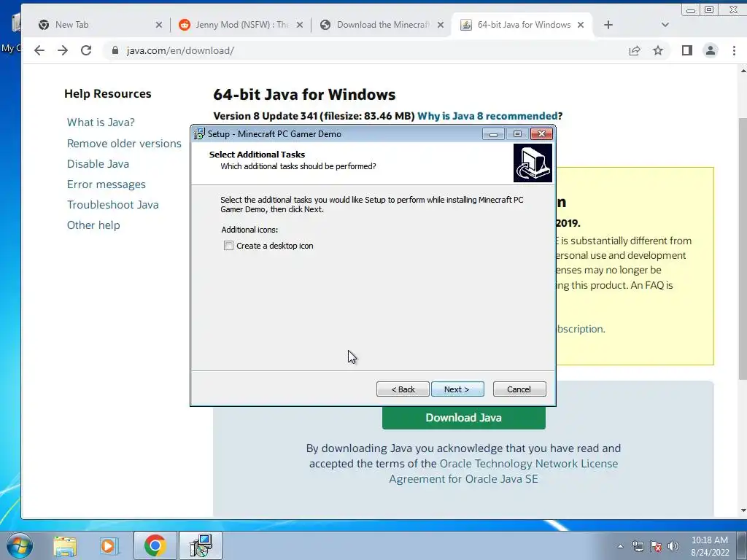
Task: Close the New Tab browser tab
Action: click(158, 25)
